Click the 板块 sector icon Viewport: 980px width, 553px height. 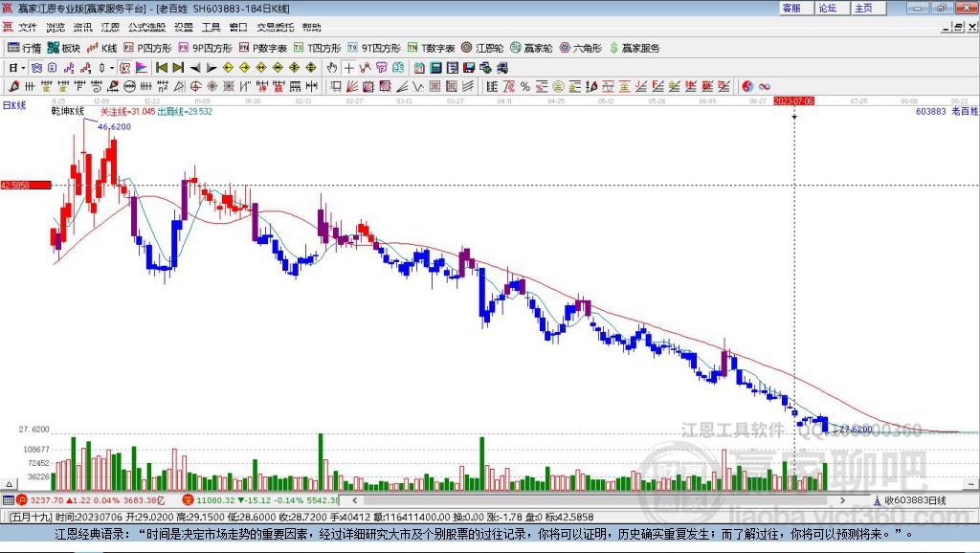(63, 48)
